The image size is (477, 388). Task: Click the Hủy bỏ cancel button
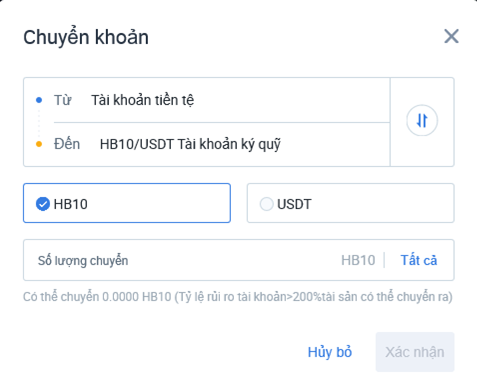(330, 352)
